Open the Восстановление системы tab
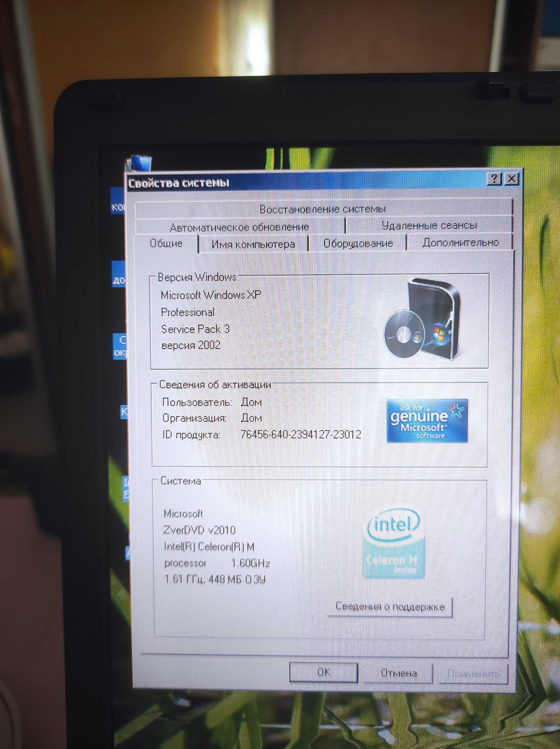The image size is (560, 749). click(x=323, y=209)
